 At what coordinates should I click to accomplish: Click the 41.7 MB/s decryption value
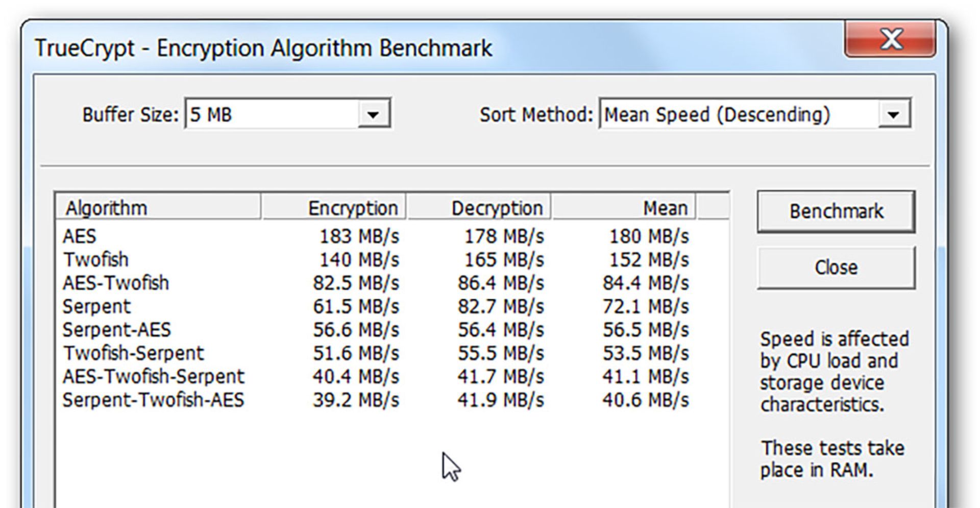click(x=501, y=377)
